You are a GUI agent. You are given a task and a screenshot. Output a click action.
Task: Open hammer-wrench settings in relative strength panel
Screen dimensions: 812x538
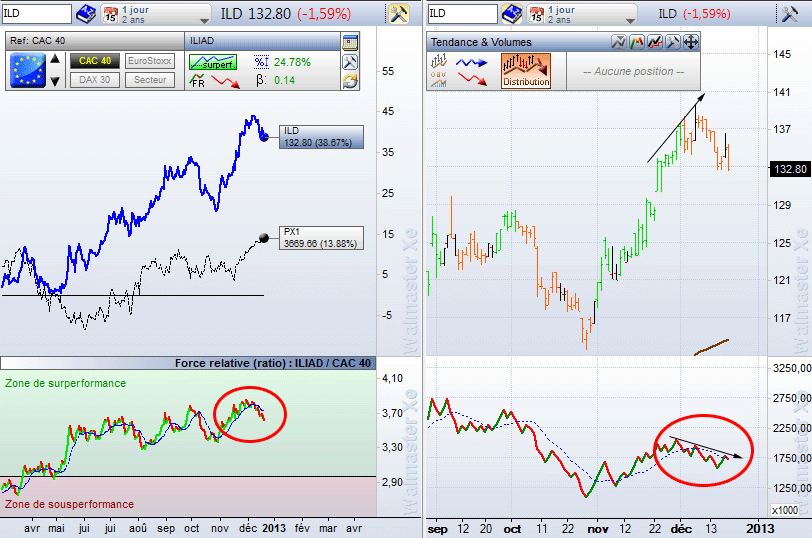pyautogui.click(x=350, y=62)
